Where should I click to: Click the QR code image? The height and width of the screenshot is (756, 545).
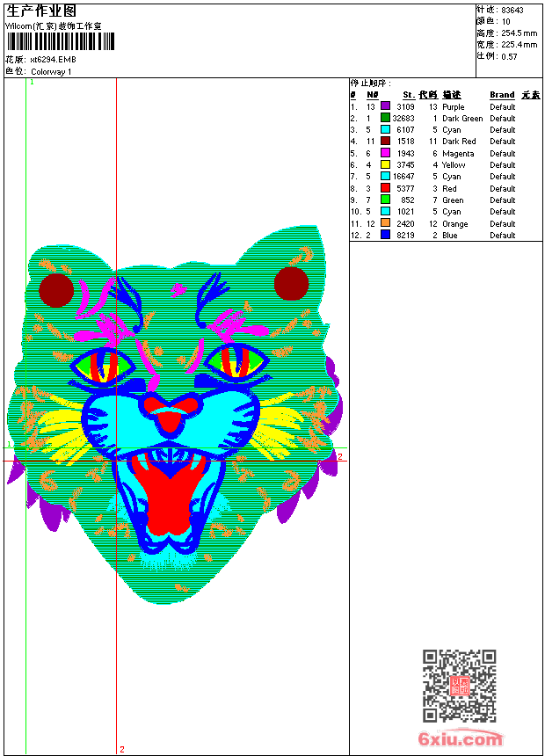tap(460, 686)
